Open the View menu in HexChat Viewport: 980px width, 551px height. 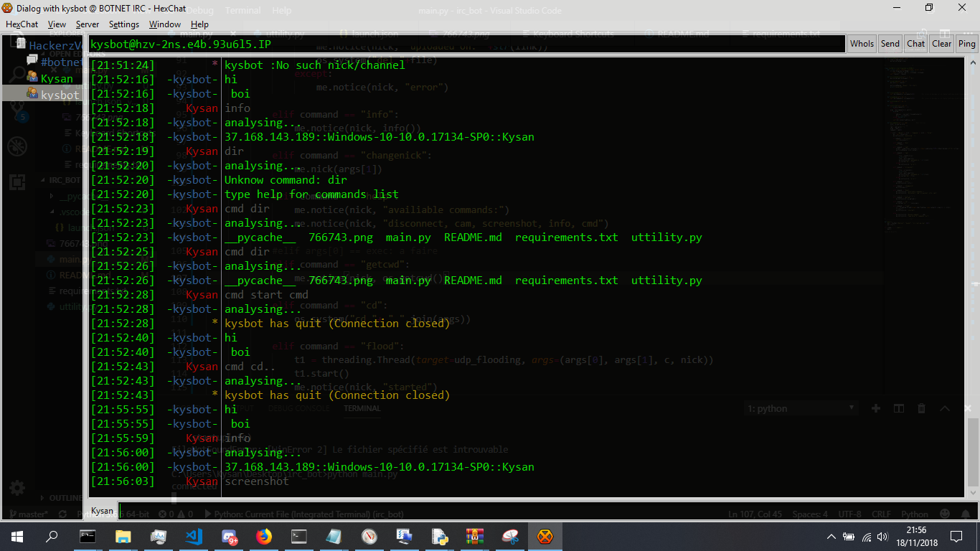(x=57, y=24)
